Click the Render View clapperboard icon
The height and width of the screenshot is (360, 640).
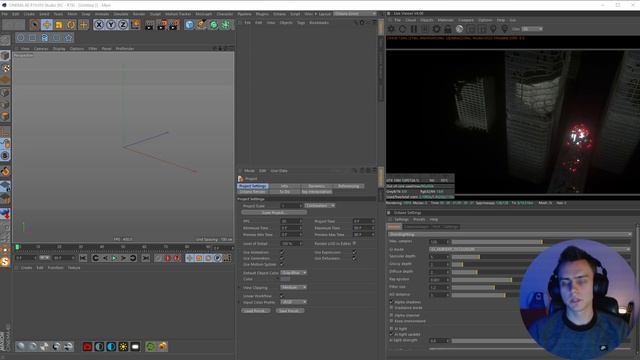149,25
